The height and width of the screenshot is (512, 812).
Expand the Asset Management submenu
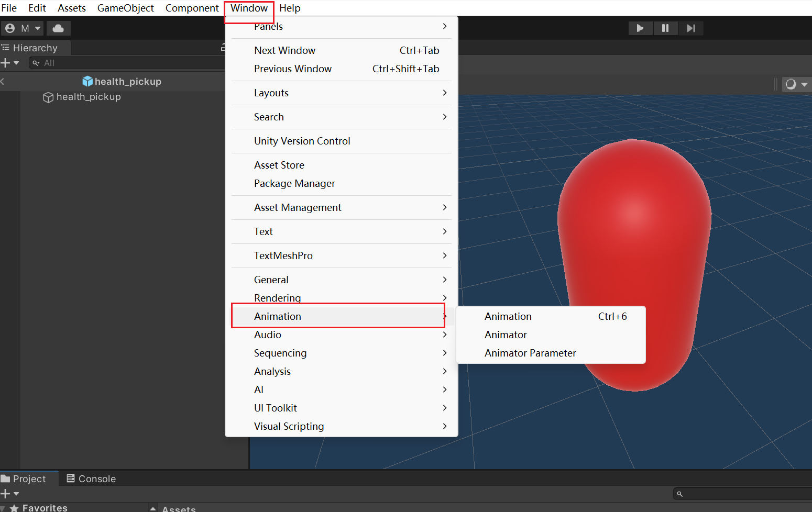342,207
